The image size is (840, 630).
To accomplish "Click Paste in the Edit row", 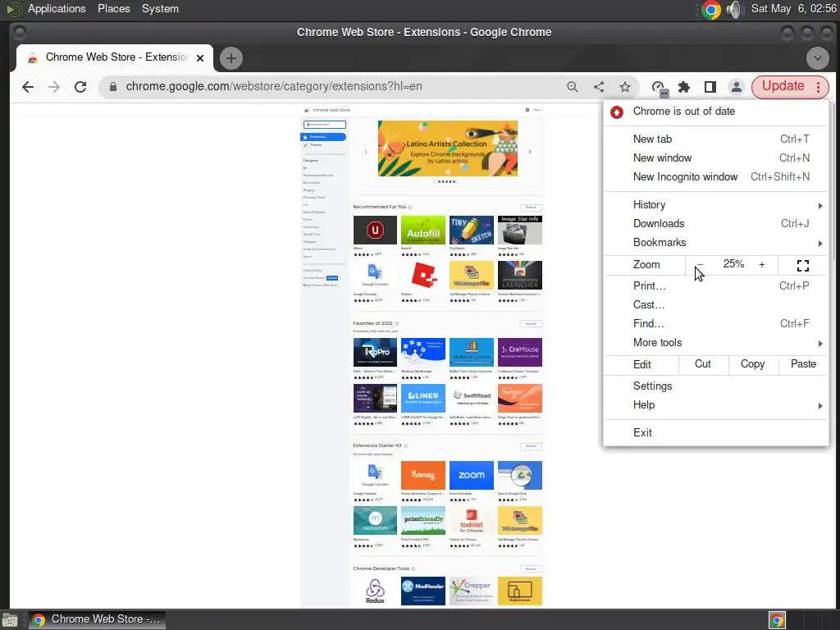I will pyautogui.click(x=803, y=364).
